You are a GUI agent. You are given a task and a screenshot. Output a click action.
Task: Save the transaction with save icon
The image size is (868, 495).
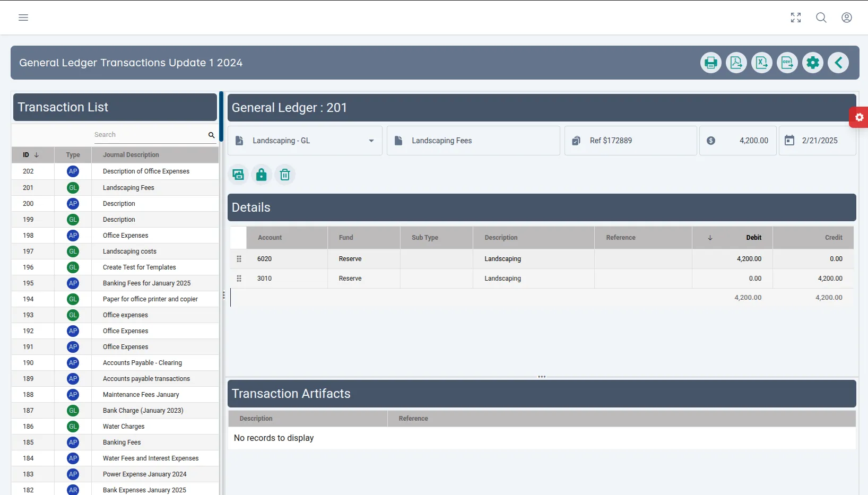click(x=238, y=175)
